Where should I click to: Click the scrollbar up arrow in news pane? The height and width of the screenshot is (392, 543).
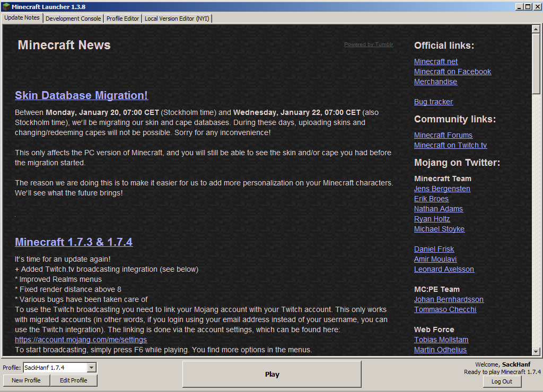[x=536, y=29]
